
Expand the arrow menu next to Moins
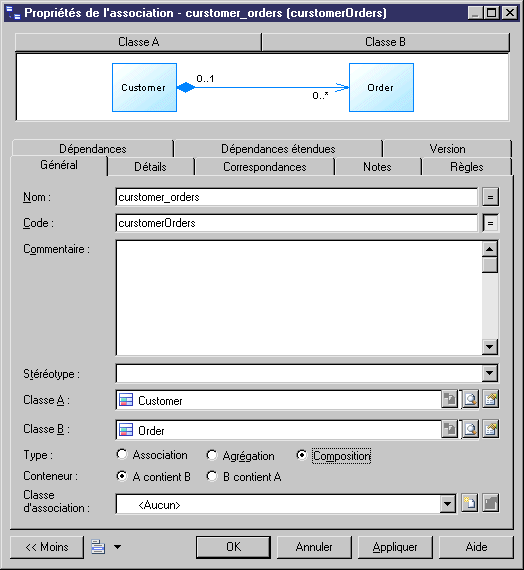click(x=117, y=547)
